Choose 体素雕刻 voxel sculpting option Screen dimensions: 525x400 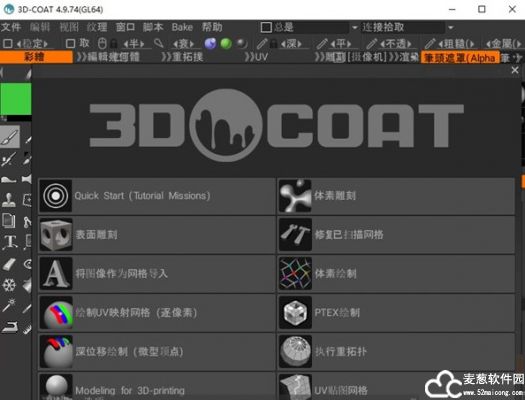[x=396, y=196]
